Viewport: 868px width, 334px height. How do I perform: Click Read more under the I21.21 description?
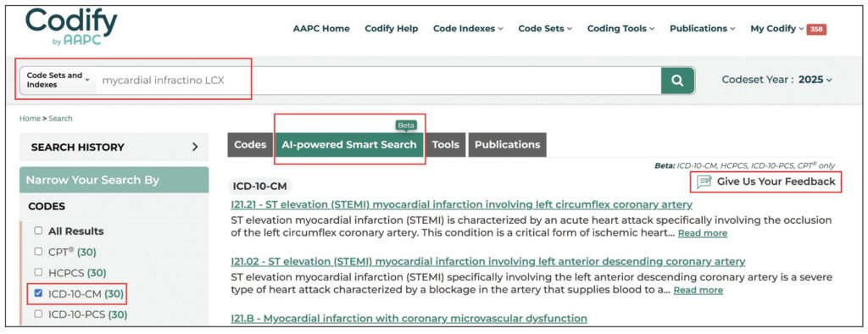[x=703, y=233]
